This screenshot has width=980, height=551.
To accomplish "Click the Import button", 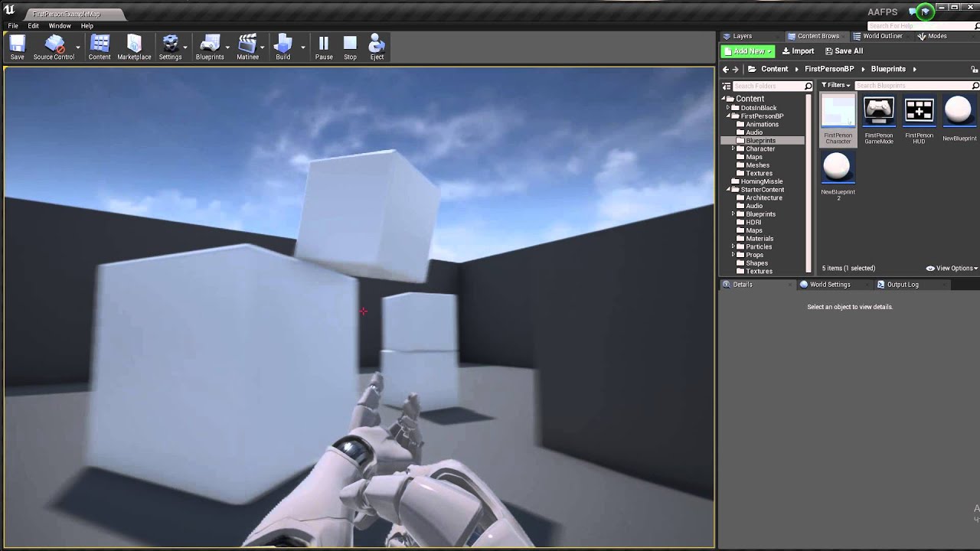I will pos(798,51).
